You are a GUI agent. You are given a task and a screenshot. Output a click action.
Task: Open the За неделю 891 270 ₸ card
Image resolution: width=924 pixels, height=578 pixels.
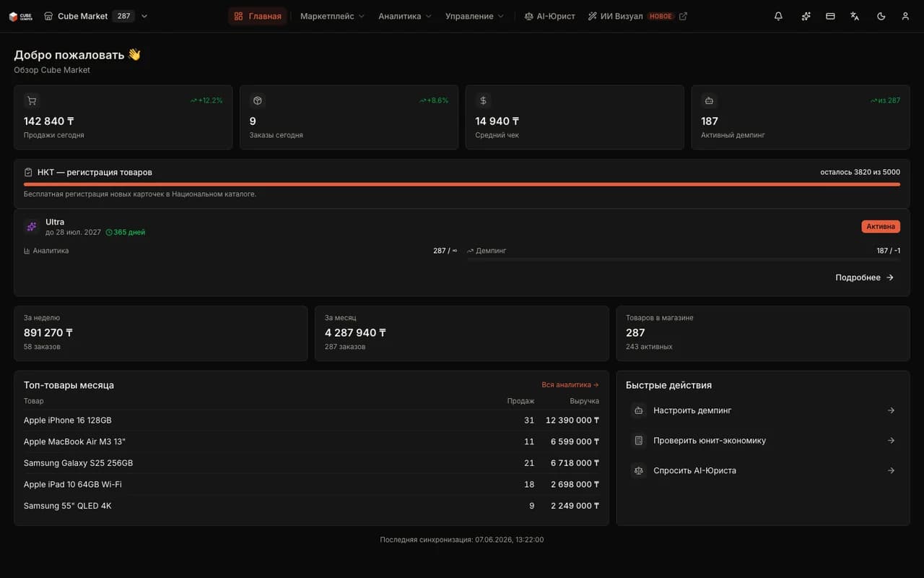tap(160, 333)
